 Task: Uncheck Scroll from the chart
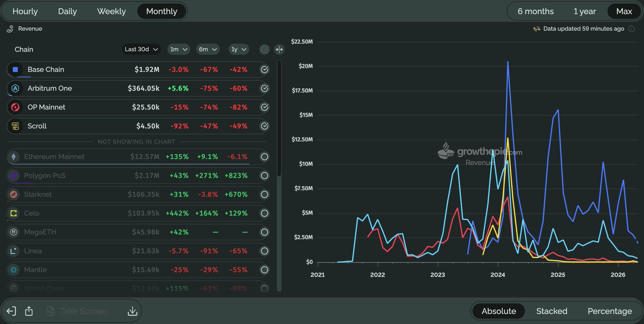point(265,126)
